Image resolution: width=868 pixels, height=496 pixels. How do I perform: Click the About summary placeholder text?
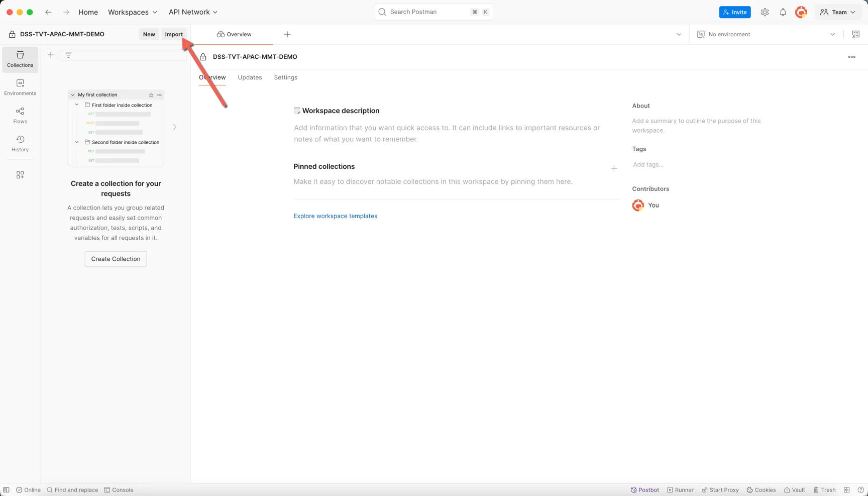[696, 126]
